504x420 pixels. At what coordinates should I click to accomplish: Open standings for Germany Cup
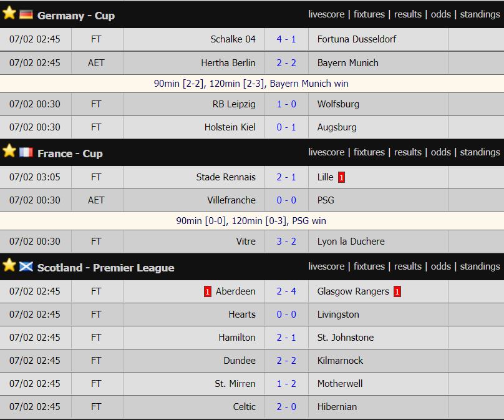(x=480, y=14)
